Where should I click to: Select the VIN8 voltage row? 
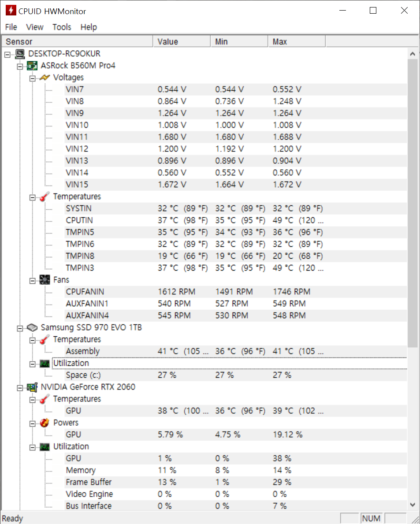pos(235,101)
